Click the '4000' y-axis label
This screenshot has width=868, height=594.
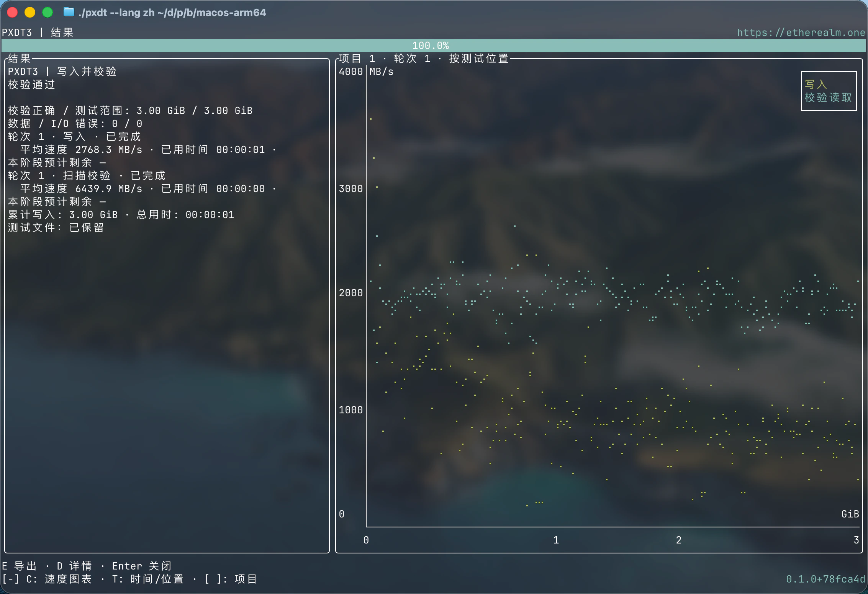pos(350,71)
